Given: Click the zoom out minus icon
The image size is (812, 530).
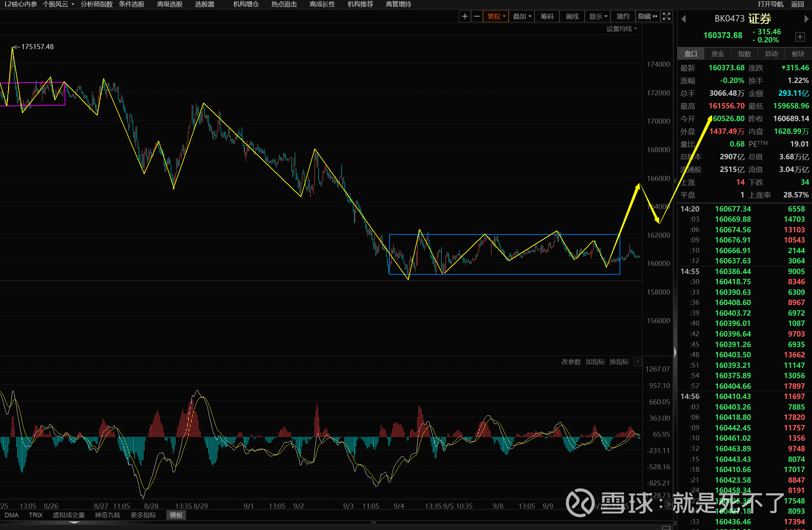Looking at the screenshot, I should (477, 16).
